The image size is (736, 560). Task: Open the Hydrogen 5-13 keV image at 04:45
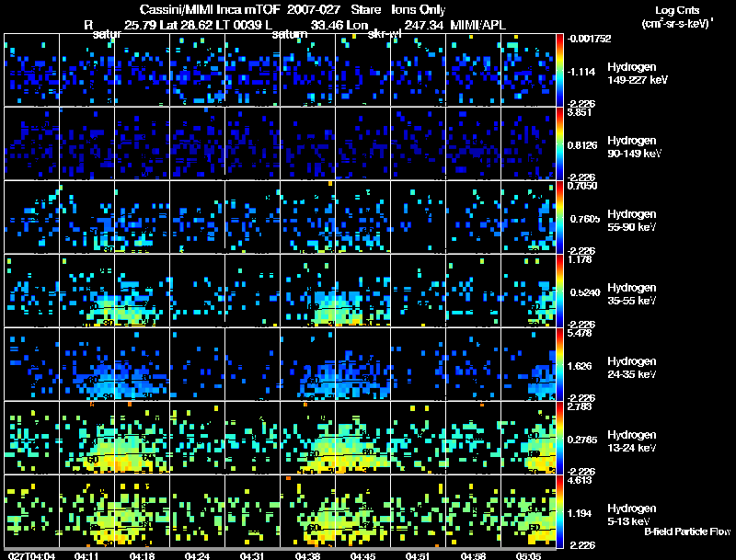tap(362, 511)
